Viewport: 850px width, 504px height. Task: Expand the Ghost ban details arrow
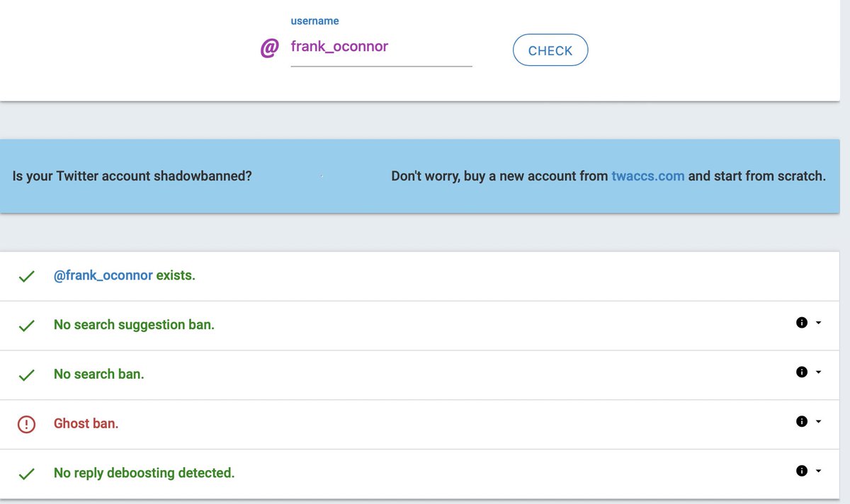coord(819,422)
